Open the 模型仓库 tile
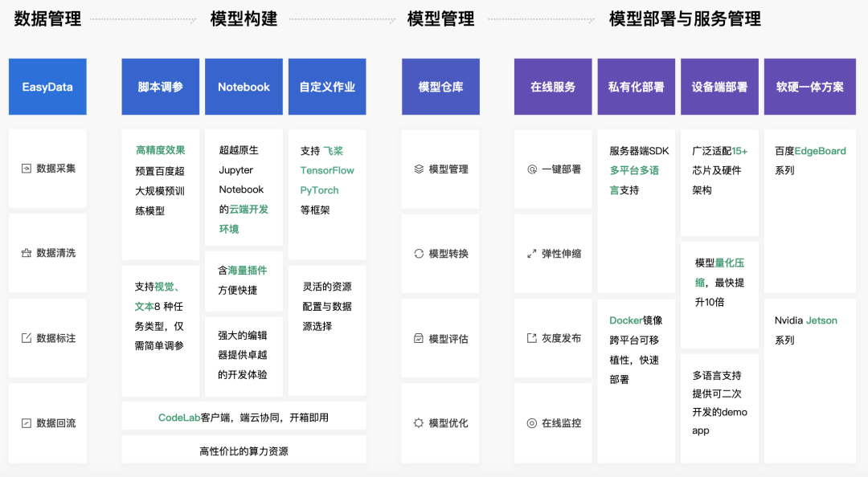The height and width of the screenshot is (477, 868). pos(440,87)
